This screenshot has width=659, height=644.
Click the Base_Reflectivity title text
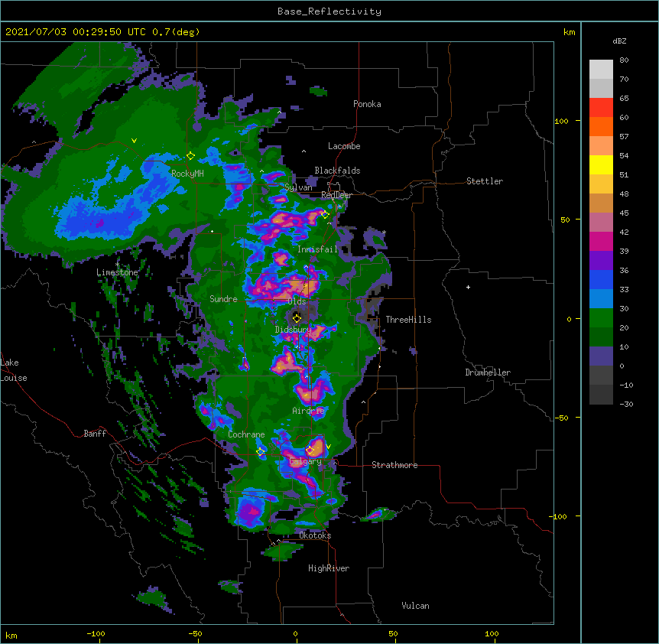pos(329,11)
